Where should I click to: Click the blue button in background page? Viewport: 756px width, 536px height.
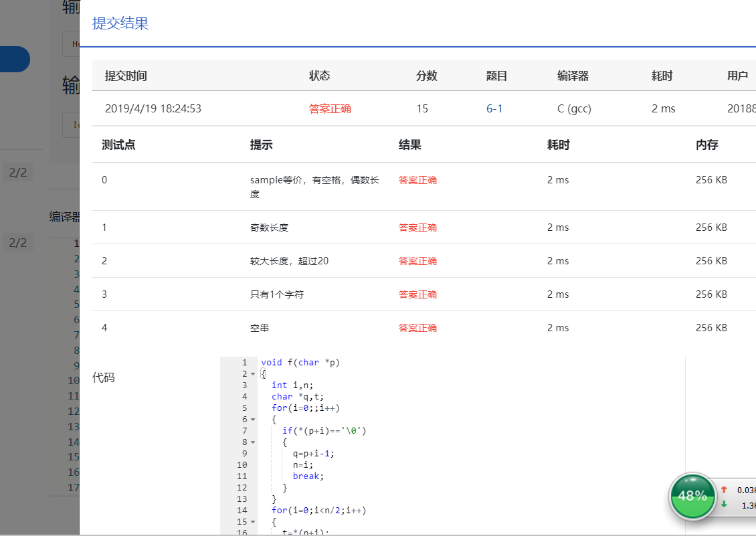click(x=15, y=60)
